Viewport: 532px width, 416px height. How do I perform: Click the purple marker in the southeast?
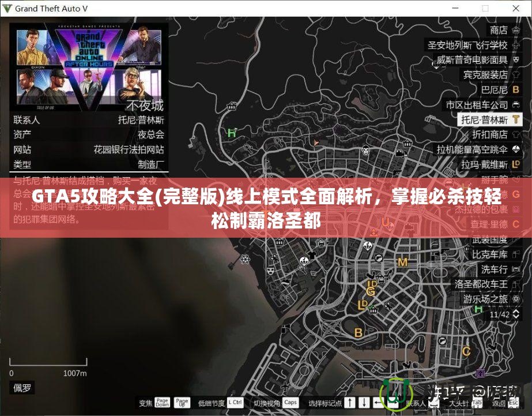point(481,373)
